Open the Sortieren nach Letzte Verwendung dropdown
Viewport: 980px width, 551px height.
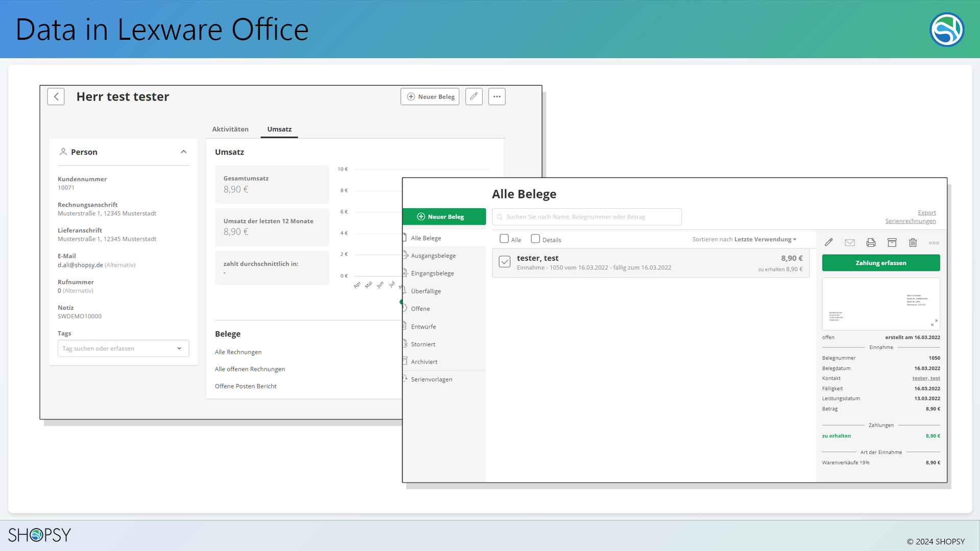[744, 239]
